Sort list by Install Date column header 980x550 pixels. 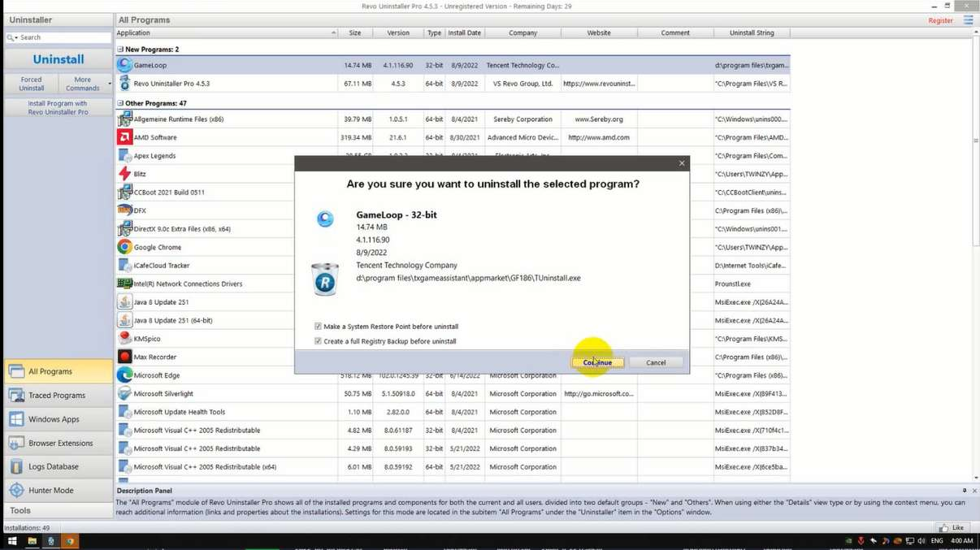pos(464,33)
